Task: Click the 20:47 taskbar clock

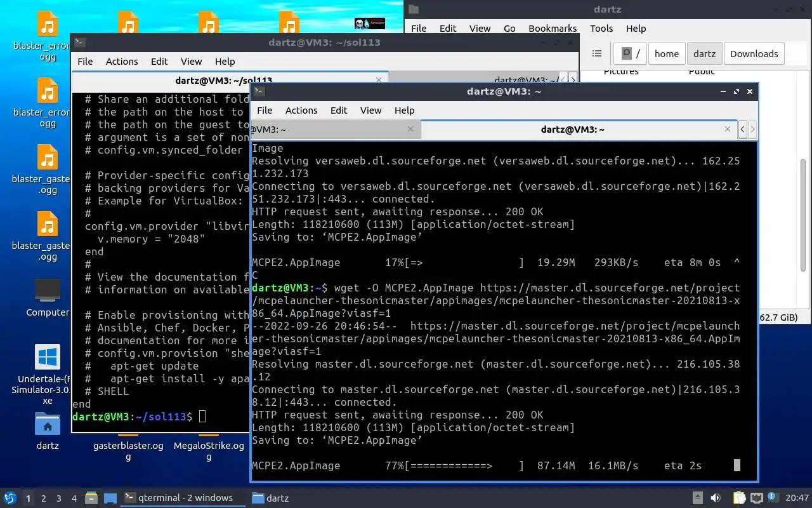Action: pyautogui.click(x=797, y=498)
